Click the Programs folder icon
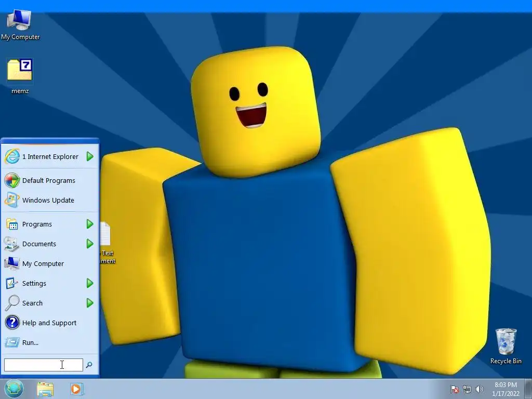The height and width of the screenshot is (399, 532). pos(12,224)
